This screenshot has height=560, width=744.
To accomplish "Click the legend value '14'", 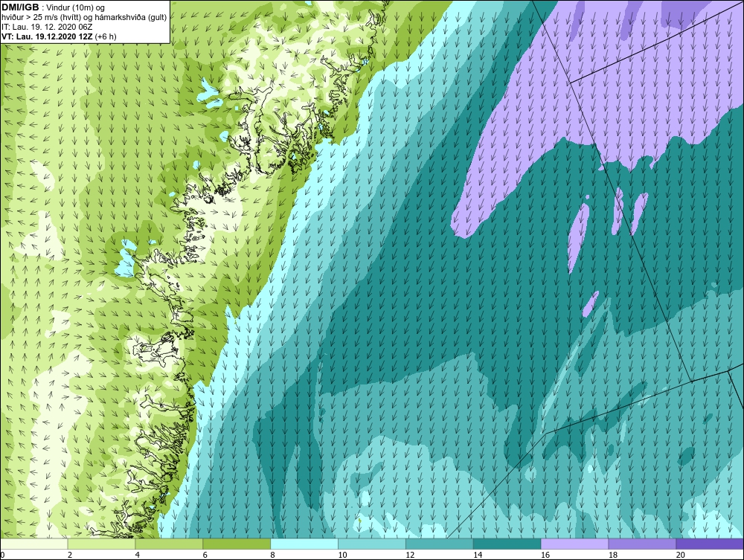I will pos(478,555).
